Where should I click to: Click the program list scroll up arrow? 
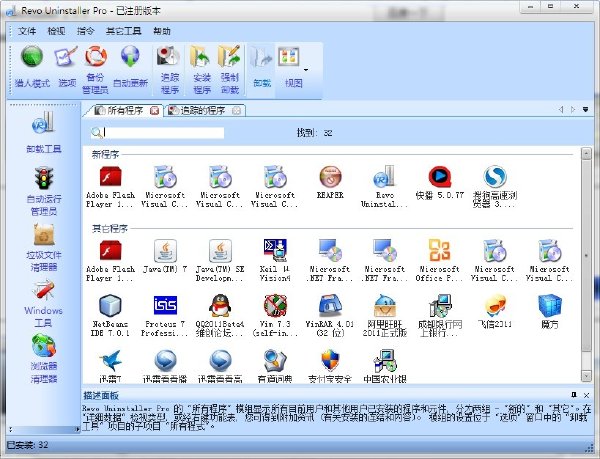(586, 154)
